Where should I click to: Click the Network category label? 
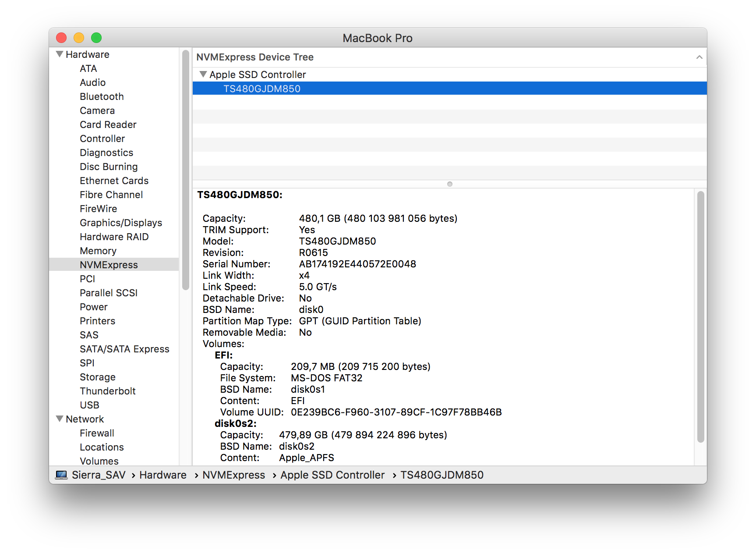85,419
